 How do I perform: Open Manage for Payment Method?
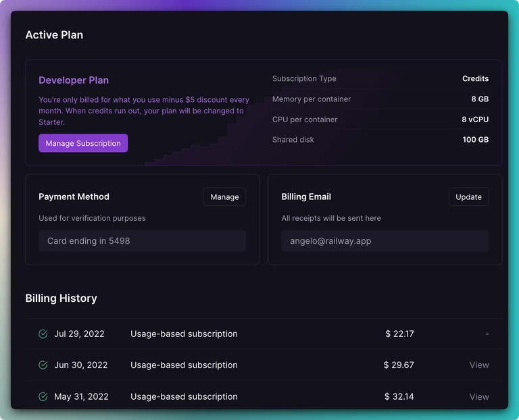(224, 196)
